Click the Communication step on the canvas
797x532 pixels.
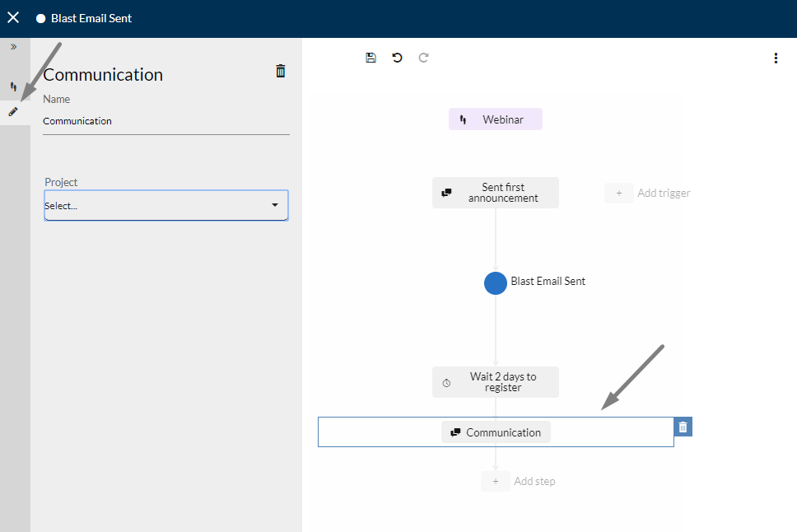[x=496, y=432]
